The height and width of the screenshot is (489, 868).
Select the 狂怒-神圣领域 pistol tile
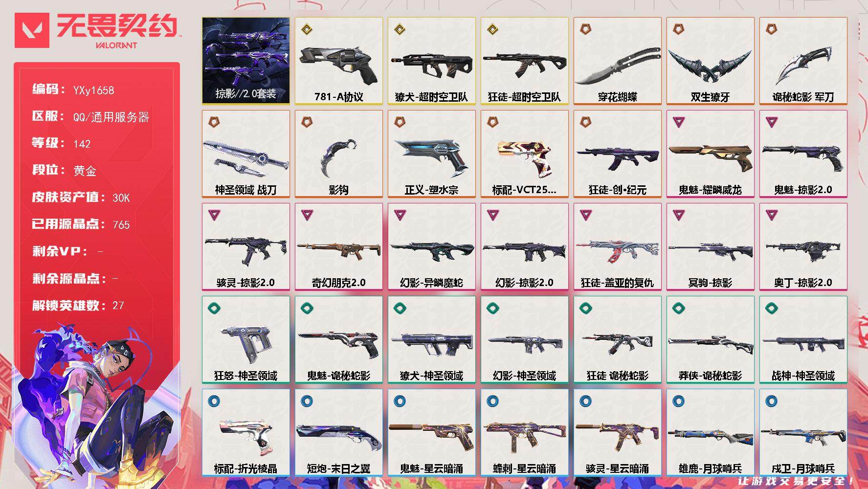246,340
